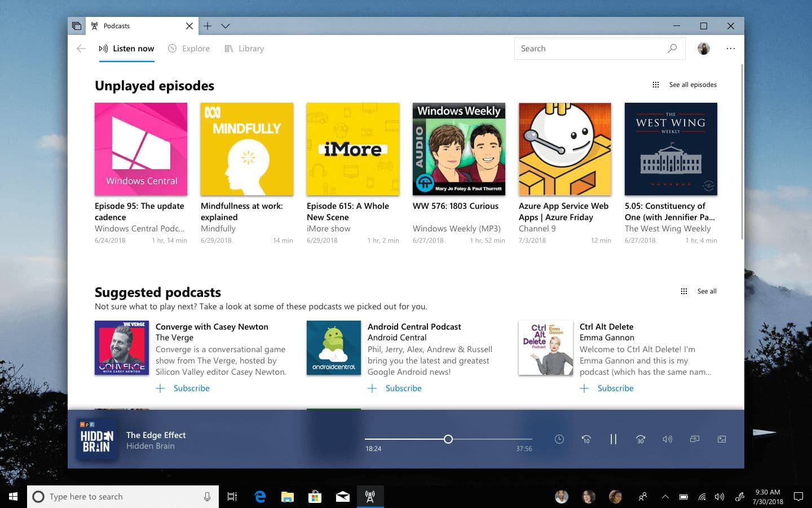The height and width of the screenshot is (508, 812).
Task: Select the Listen now tab
Action: 126,49
